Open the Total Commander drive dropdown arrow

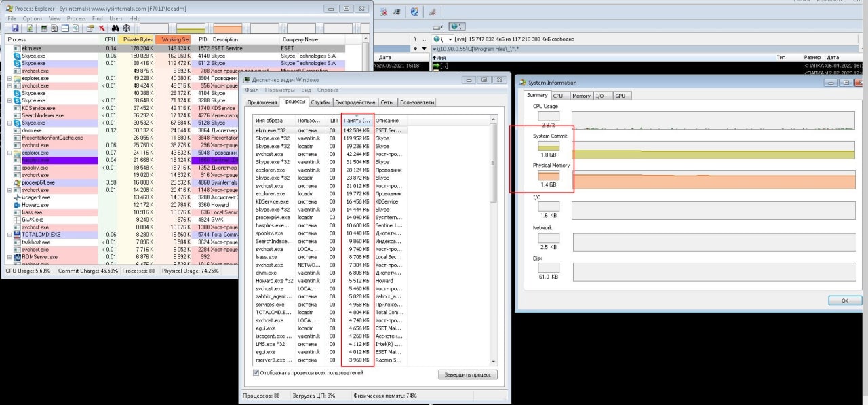pyautogui.click(x=450, y=39)
